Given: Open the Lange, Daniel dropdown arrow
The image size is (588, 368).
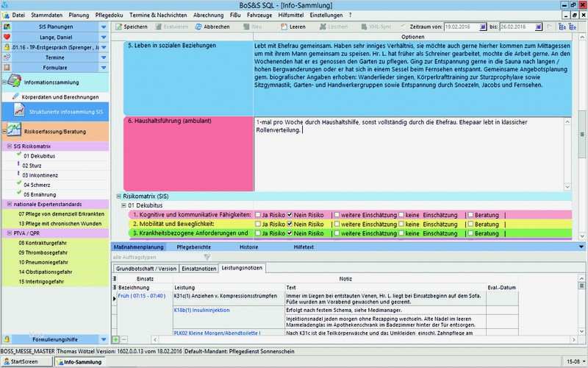Looking at the screenshot, I should tap(104, 38).
